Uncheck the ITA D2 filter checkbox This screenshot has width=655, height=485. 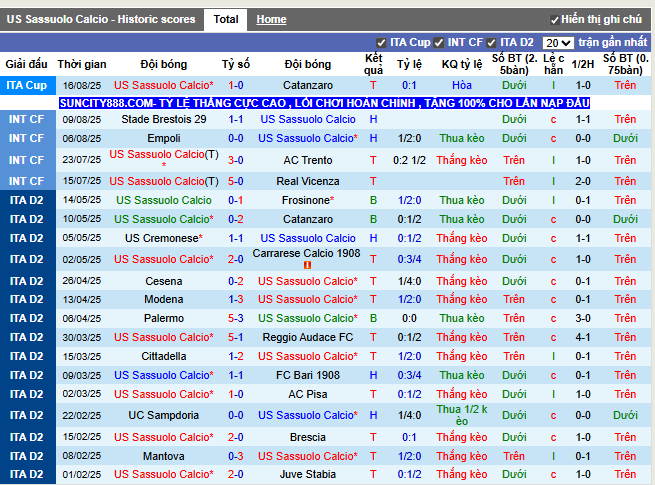(491, 43)
